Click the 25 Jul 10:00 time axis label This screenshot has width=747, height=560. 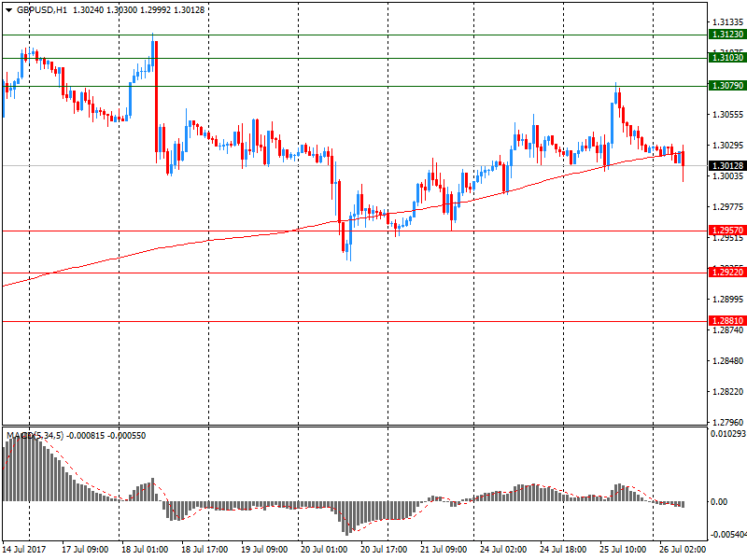(x=623, y=550)
